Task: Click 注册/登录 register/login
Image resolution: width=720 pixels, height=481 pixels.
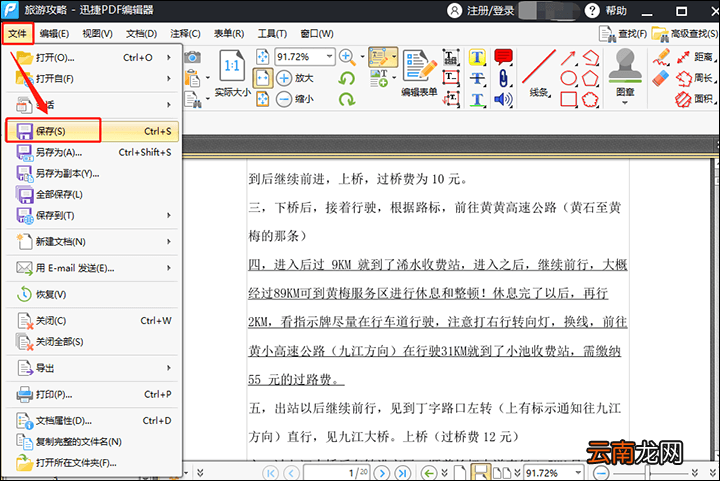Action: click(481, 11)
